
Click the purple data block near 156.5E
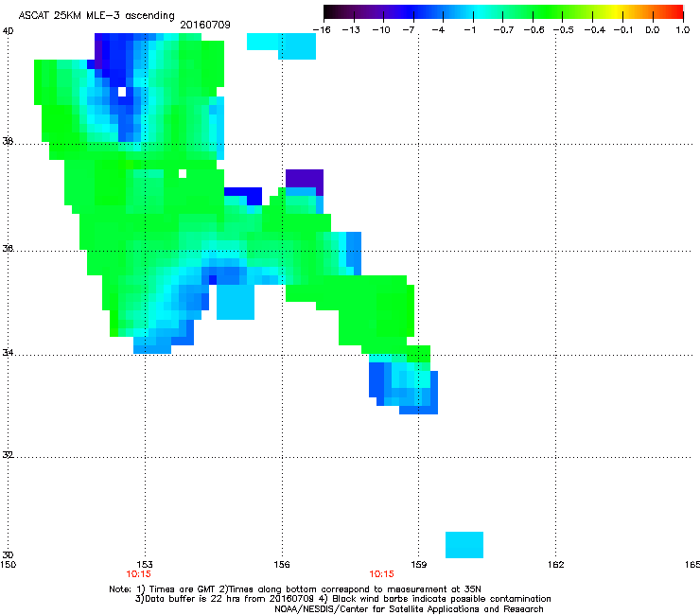[x=305, y=179]
